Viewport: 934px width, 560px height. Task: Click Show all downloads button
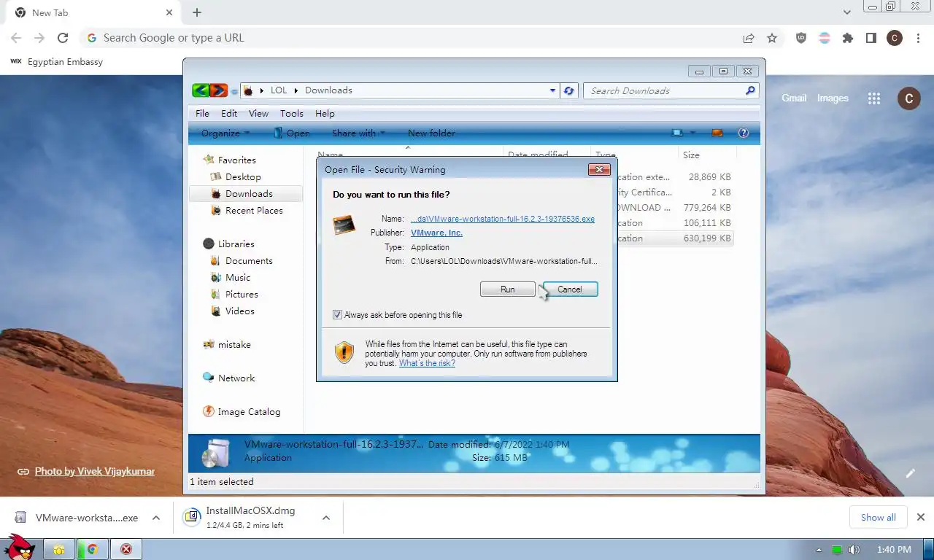879,518
